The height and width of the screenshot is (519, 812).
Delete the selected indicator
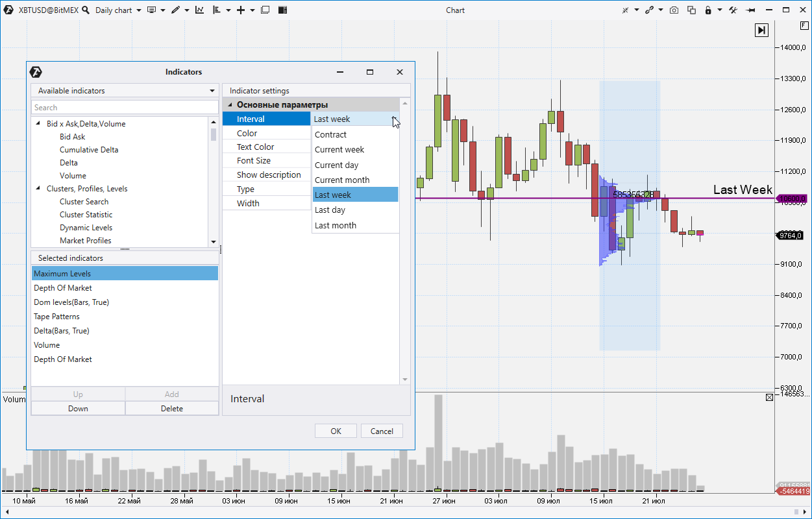click(x=171, y=408)
